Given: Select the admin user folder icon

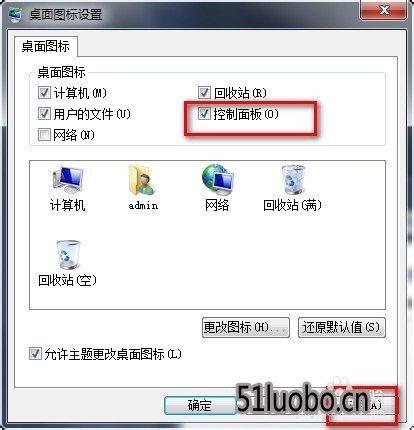Looking at the screenshot, I should [142, 180].
